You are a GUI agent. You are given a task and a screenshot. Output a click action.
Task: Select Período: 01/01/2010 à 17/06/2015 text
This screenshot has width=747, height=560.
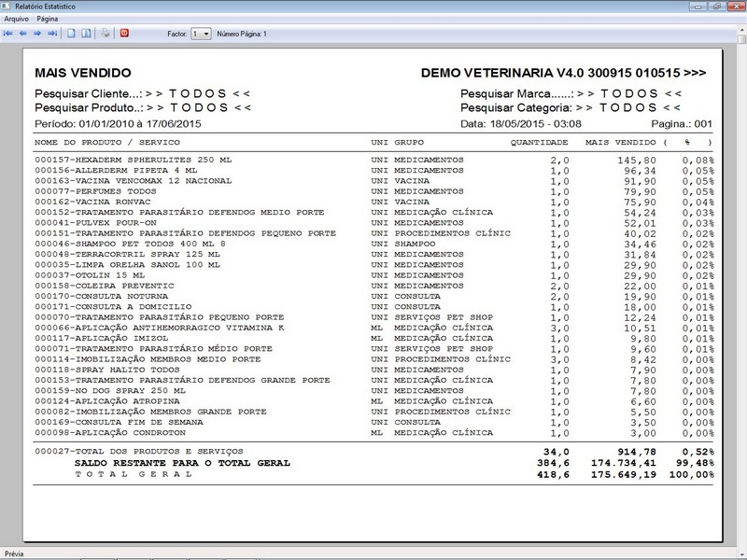119,124
